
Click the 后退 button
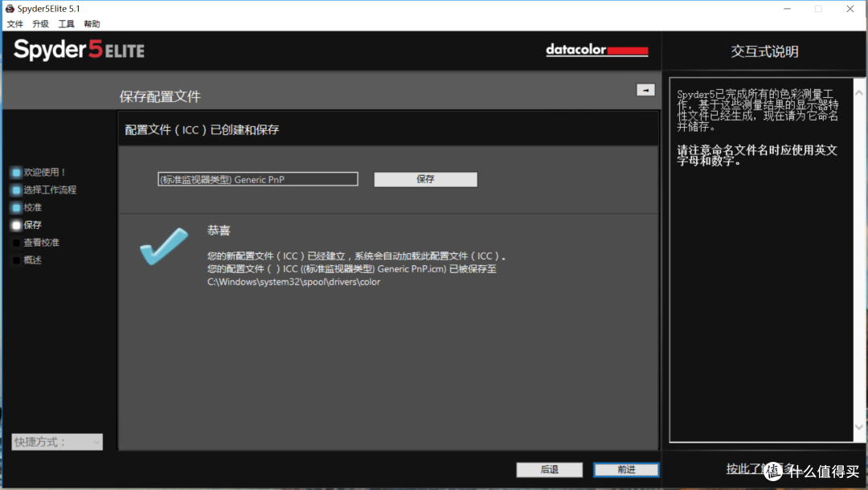(549, 470)
